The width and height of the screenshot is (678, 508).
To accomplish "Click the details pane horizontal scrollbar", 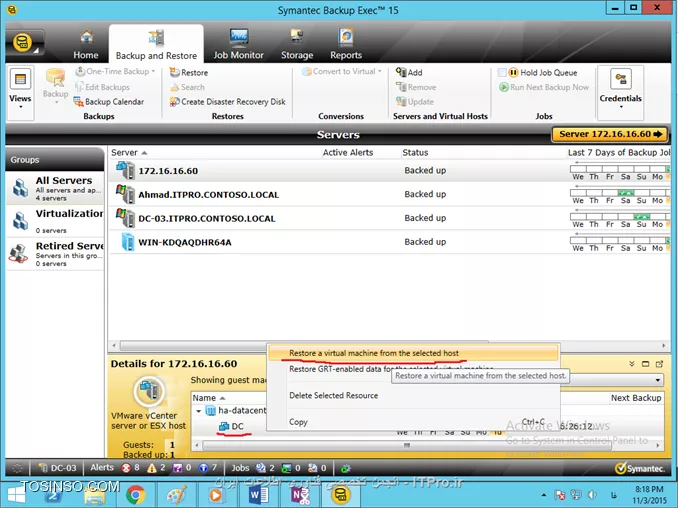I will [x=406, y=445].
